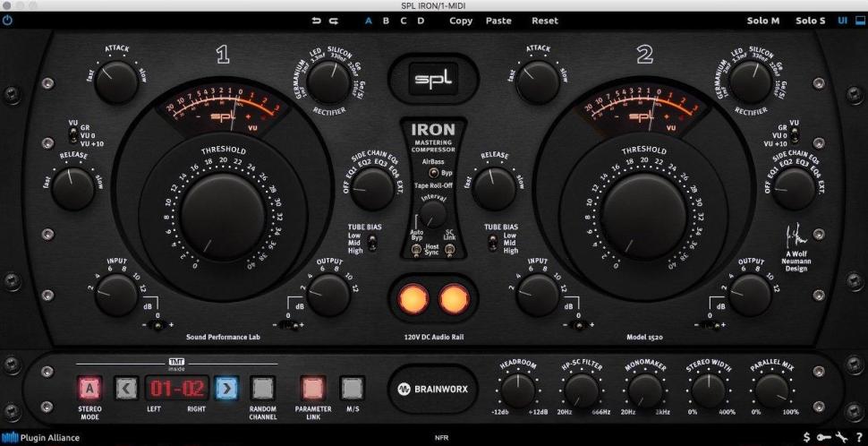The width and height of the screenshot is (868, 446).
Task: Toggle the Auto Byp switch
Action: click(x=417, y=252)
